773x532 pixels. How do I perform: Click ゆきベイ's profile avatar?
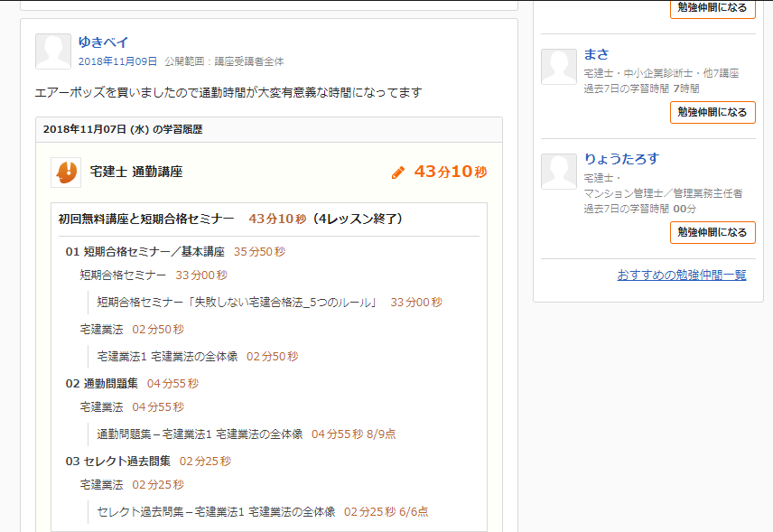(x=53, y=51)
